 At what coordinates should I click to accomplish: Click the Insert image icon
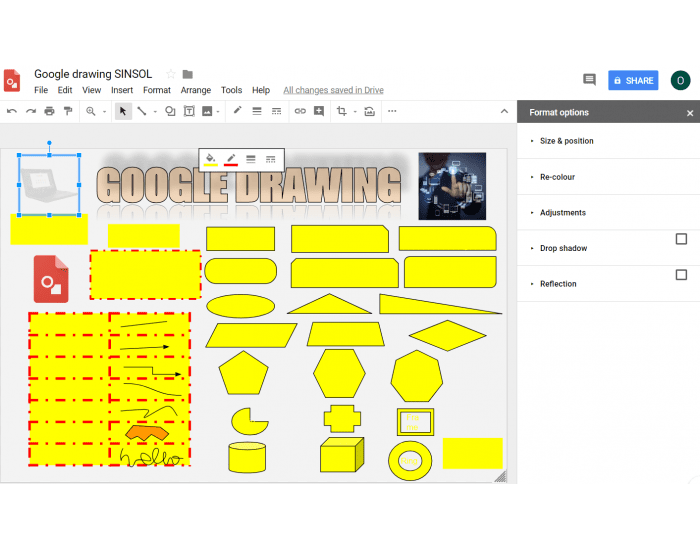(207, 111)
